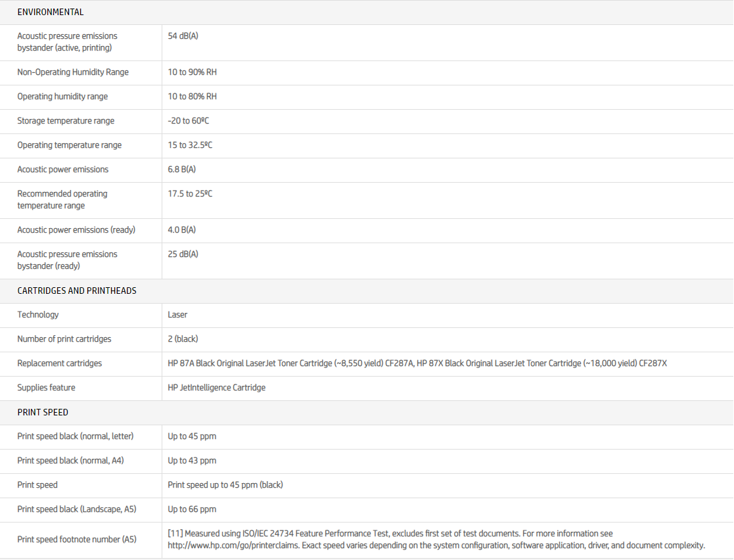Click the CARTRIDGES AND PRINTHEADS section header
Image resolution: width=734 pixels, height=560 pixels.
[x=77, y=291]
